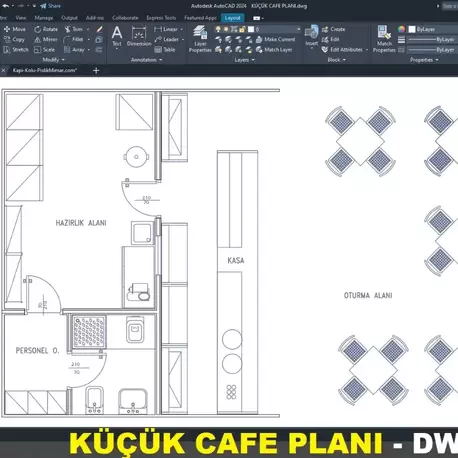
Task: Expand the Layers panel
Action: pyautogui.click(x=244, y=60)
